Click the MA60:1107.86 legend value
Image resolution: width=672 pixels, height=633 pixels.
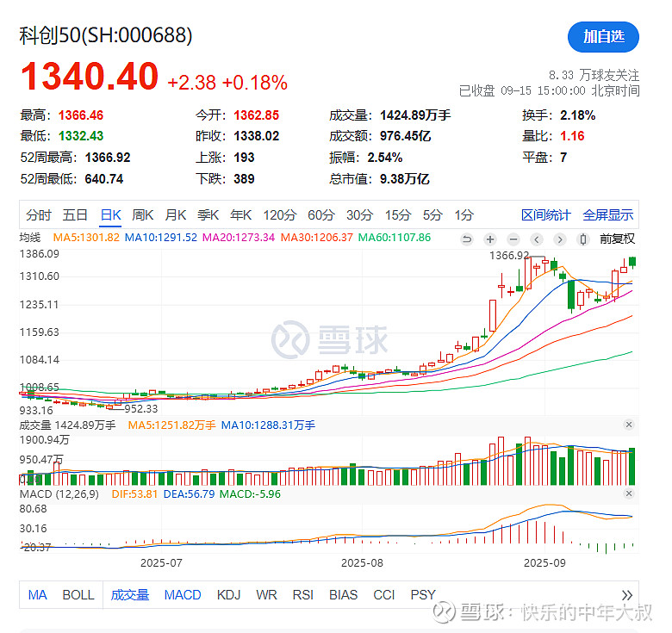(x=395, y=238)
